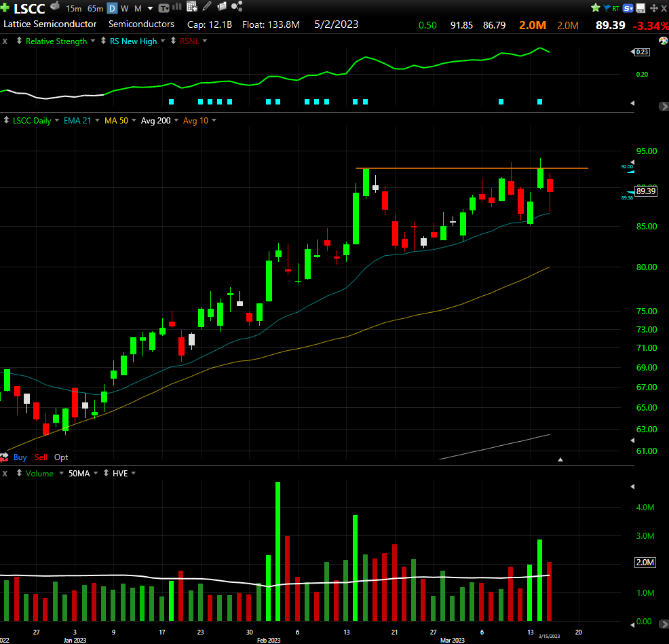
Task: Click the add indicator grid-plus icon
Action: pyautogui.click(x=192, y=6)
